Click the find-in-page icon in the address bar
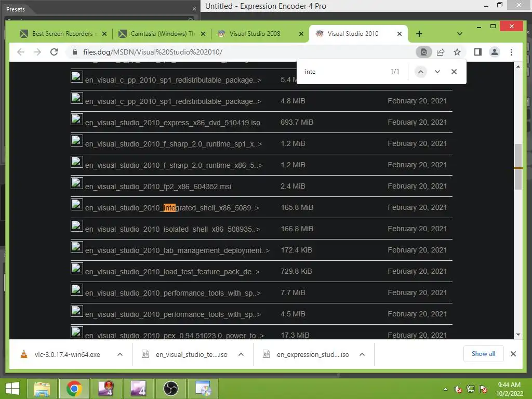Screen dimensions: 532x399 coord(424,52)
